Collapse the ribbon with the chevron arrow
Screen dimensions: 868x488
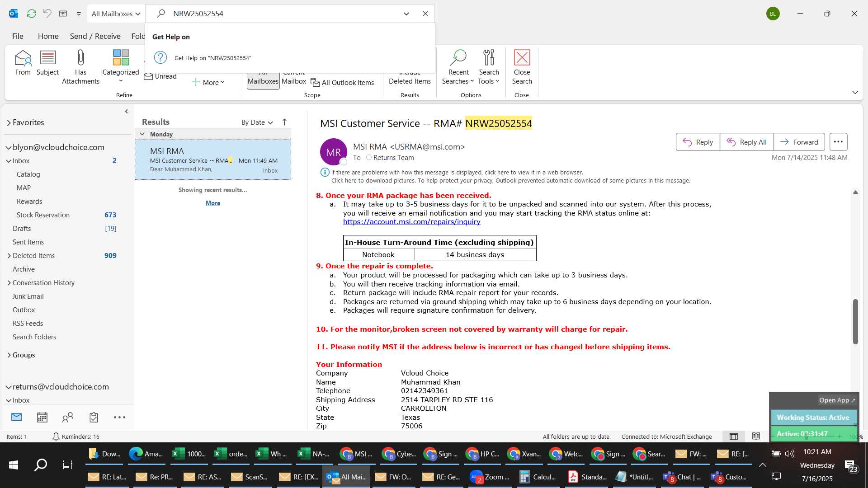pos(855,93)
